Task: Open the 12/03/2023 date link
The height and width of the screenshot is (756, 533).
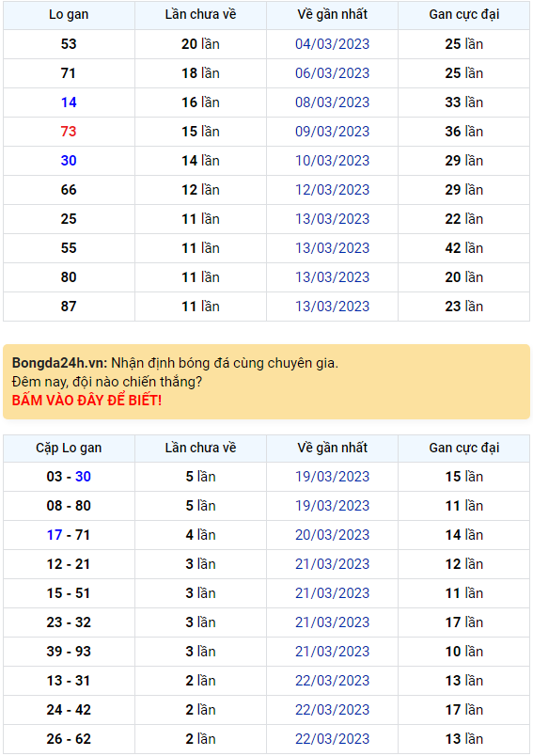Action: (332, 190)
